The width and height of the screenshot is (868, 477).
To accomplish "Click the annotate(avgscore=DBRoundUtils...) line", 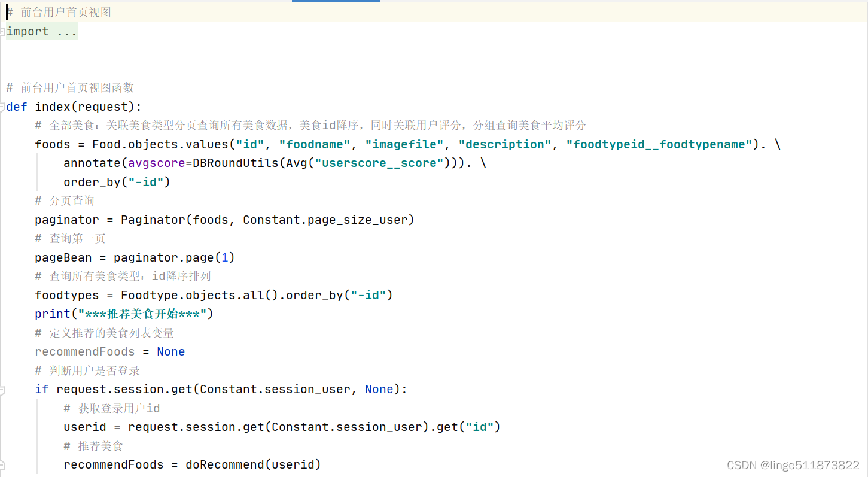I will point(275,163).
